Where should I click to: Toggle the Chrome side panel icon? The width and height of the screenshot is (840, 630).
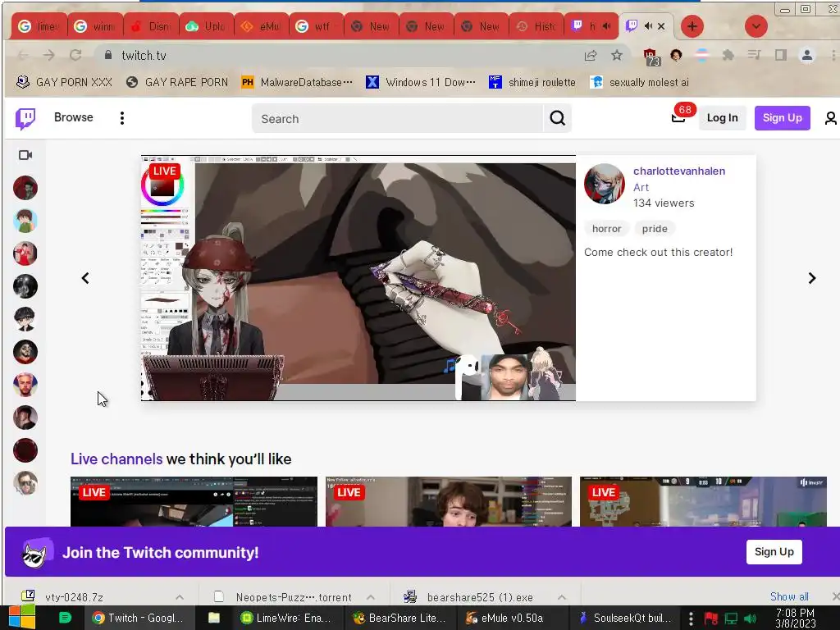click(x=781, y=55)
